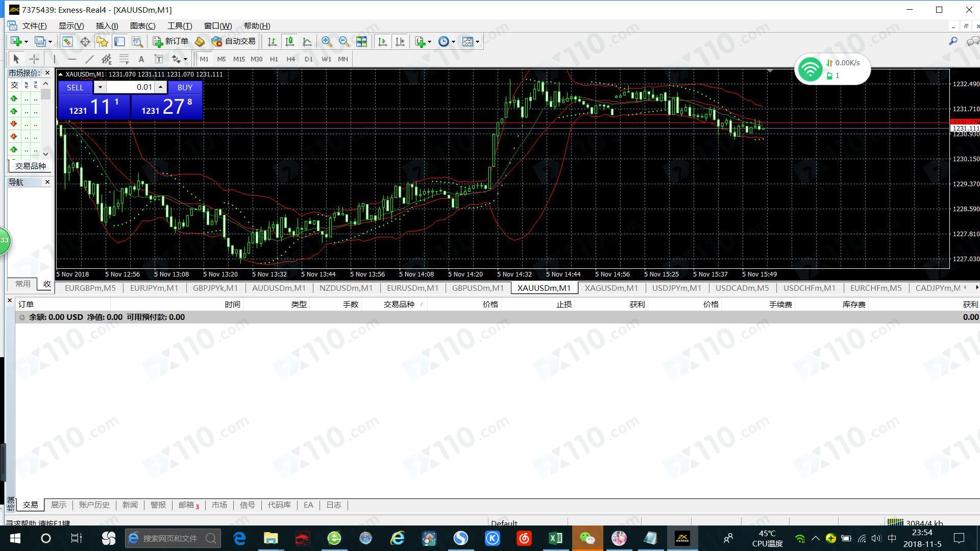Open the lot volume dropdown arrow

100,87
